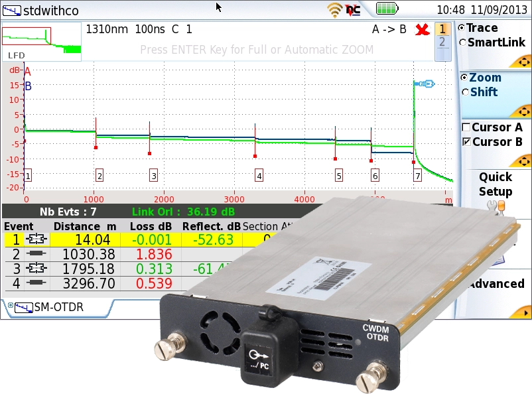Screen dimensions: 532x394
Task: Click reflectance value -52.63 in row 1
Action: [x=213, y=239]
